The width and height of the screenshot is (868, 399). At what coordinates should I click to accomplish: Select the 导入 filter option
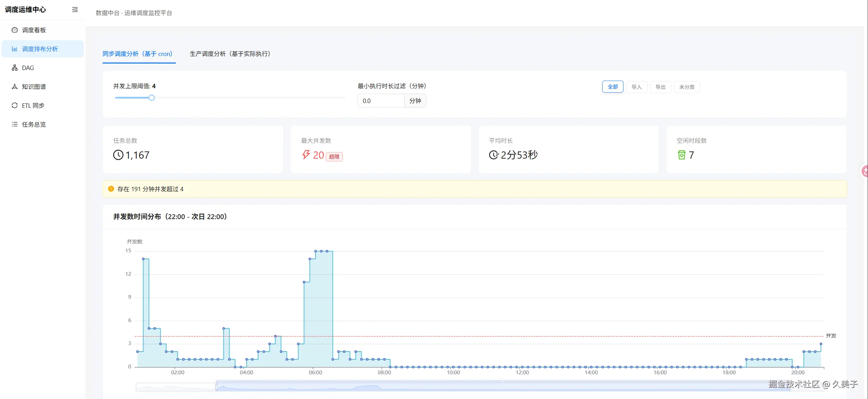(x=637, y=87)
